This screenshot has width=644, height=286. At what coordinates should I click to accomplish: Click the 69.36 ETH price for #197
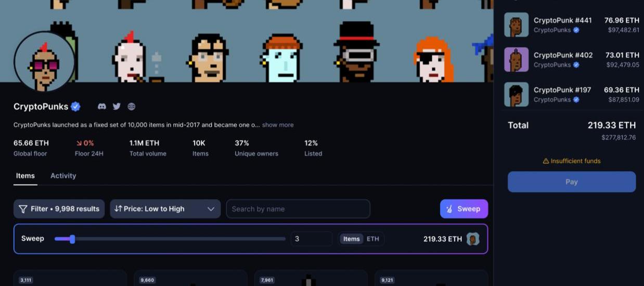[622, 90]
